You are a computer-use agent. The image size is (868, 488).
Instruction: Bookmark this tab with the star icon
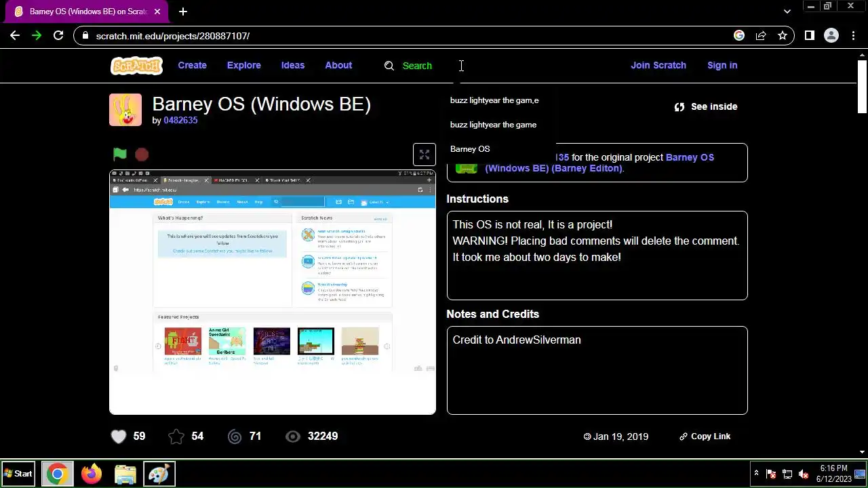783,36
